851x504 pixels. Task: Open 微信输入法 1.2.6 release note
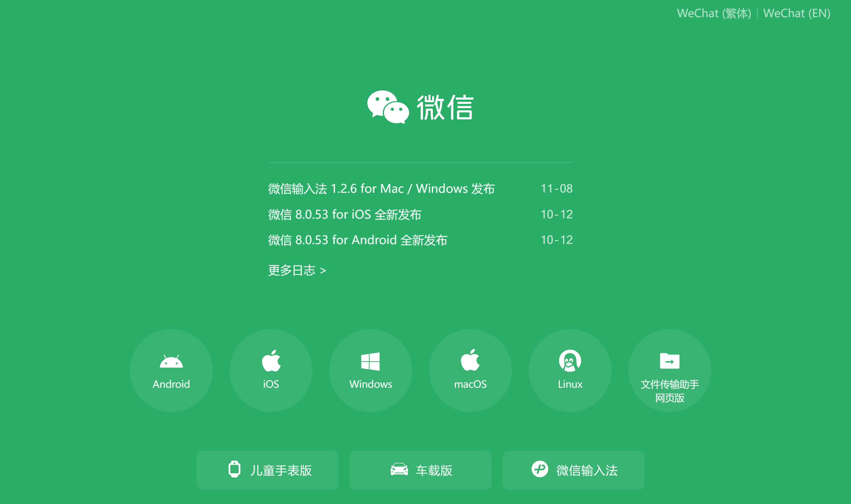point(381,189)
